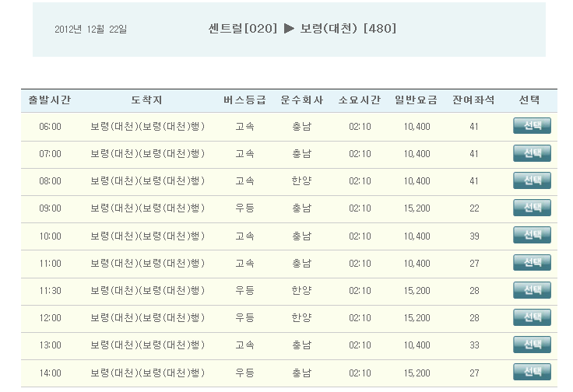Click remaining seats 39 in 10:00 row
The height and width of the screenshot is (392, 573).
474,236
